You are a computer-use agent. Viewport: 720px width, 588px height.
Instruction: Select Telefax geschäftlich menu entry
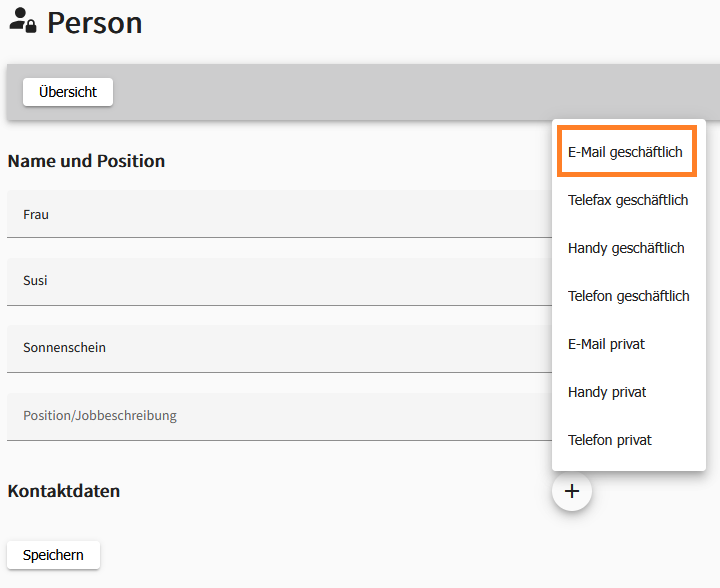pyautogui.click(x=628, y=200)
